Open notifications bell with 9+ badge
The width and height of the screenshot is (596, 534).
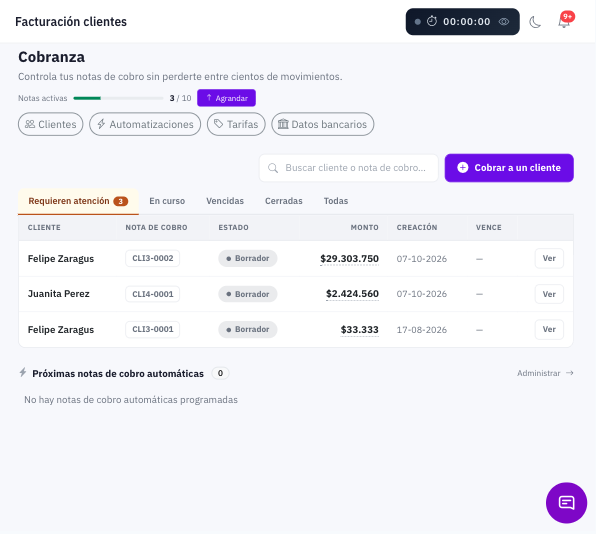point(565,21)
